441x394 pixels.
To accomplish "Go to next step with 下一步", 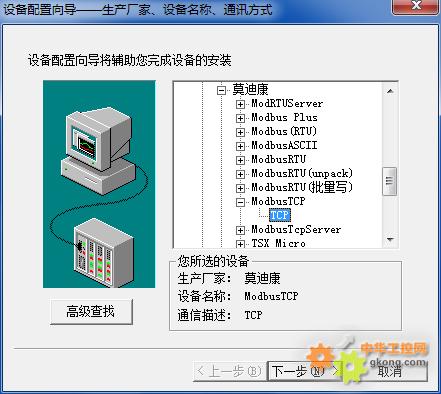I will point(304,371).
